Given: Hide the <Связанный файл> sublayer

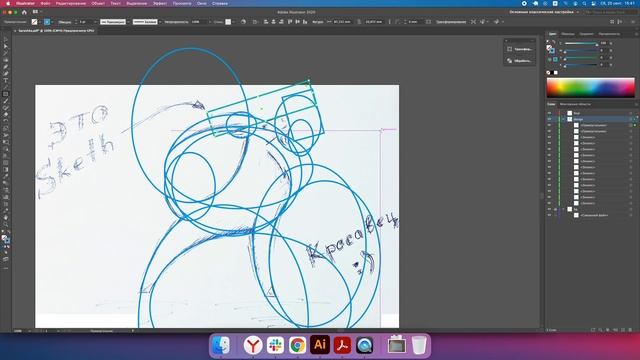Looking at the screenshot, I should click(549, 215).
